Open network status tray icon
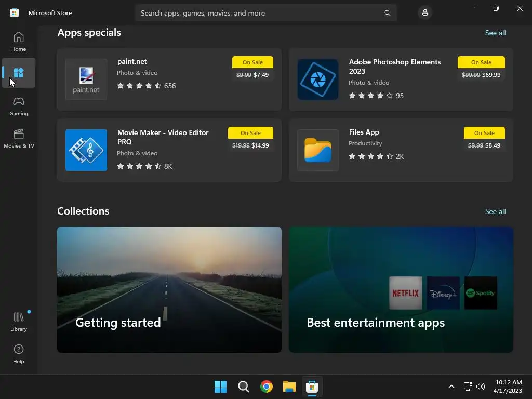Image resolution: width=532 pixels, height=399 pixels. point(468,387)
